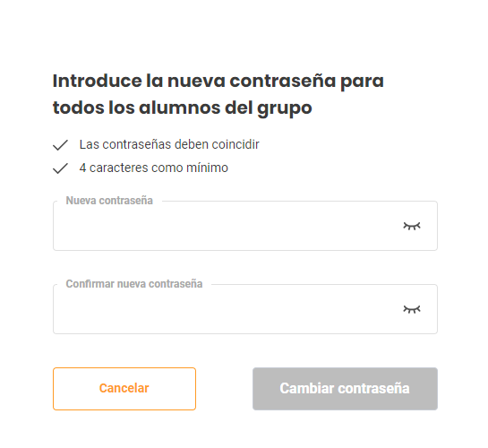The width and height of the screenshot is (488, 448).
Task: Click checkmark beside 4 caracteres como mínimo
Action: coord(60,168)
